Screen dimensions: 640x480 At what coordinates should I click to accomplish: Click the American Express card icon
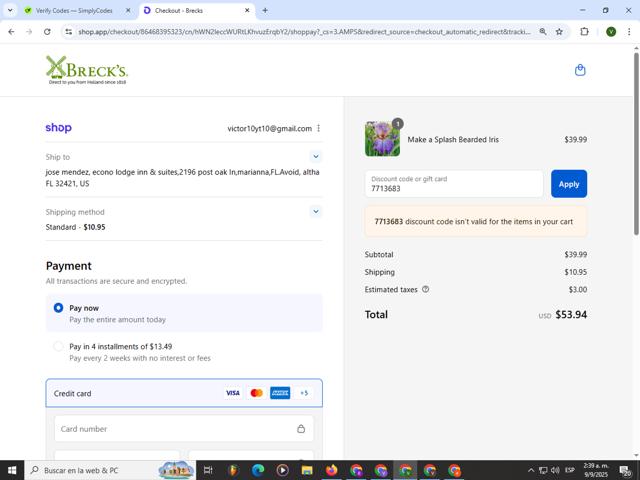pos(280,393)
